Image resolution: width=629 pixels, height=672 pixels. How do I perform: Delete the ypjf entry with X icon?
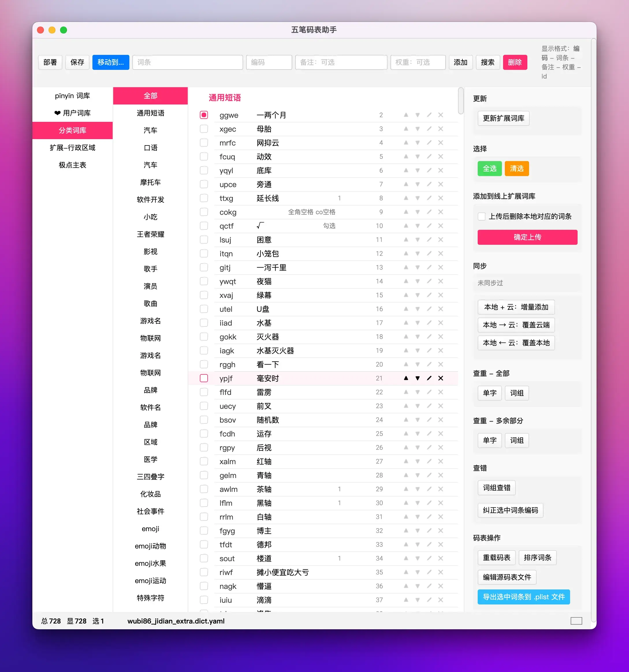441,378
